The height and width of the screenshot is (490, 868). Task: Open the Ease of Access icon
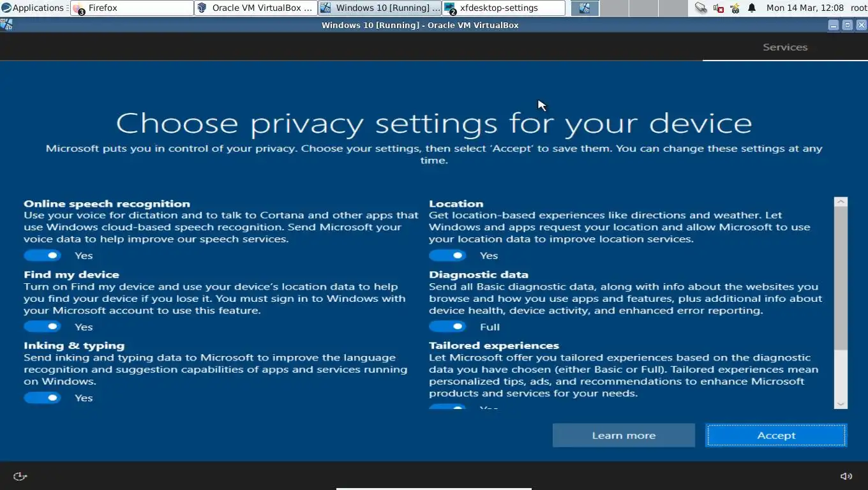20,476
